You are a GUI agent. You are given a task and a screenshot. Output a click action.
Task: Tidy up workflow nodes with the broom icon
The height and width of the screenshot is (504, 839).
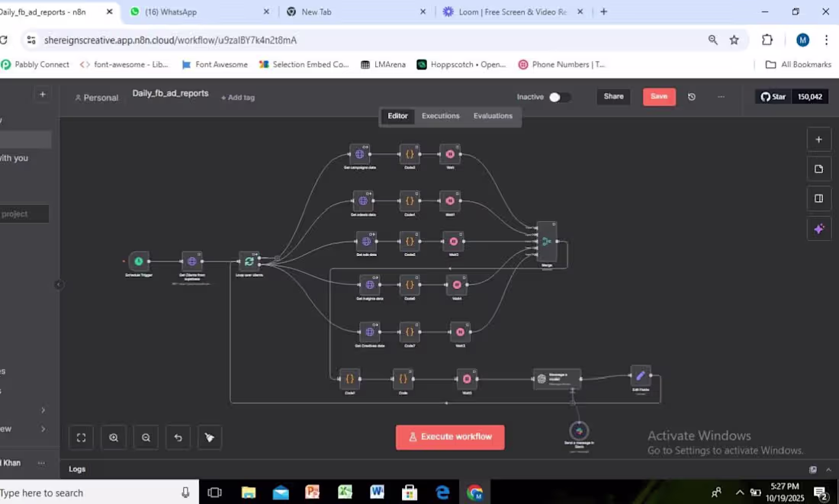pos(209,438)
